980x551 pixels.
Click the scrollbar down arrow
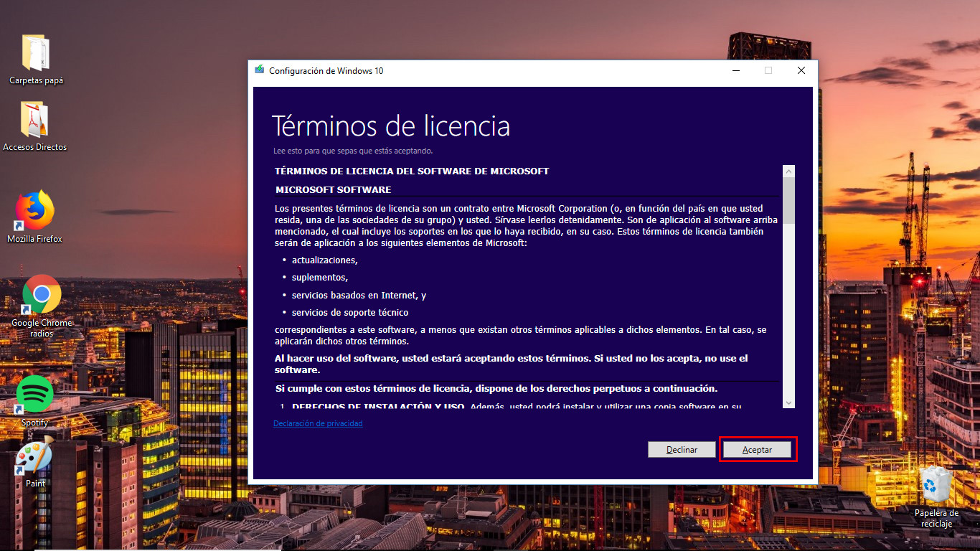[788, 404]
